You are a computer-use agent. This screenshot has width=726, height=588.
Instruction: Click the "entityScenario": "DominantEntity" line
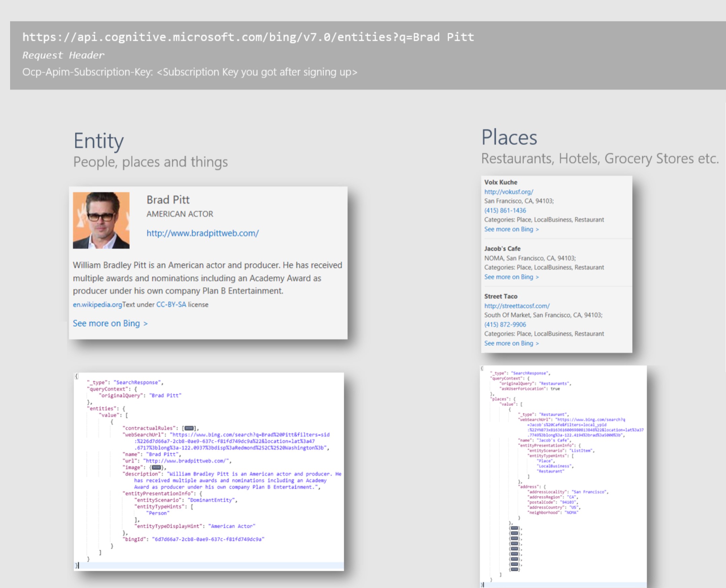pyautogui.click(x=186, y=500)
